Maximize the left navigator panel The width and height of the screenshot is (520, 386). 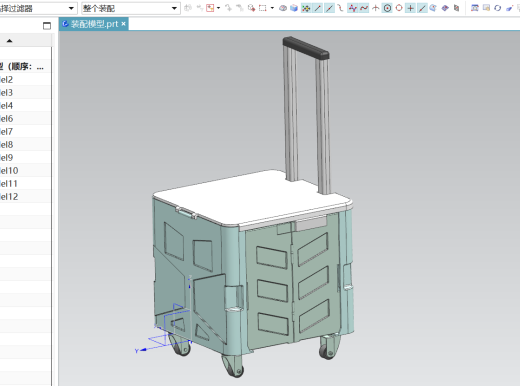point(47,26)
